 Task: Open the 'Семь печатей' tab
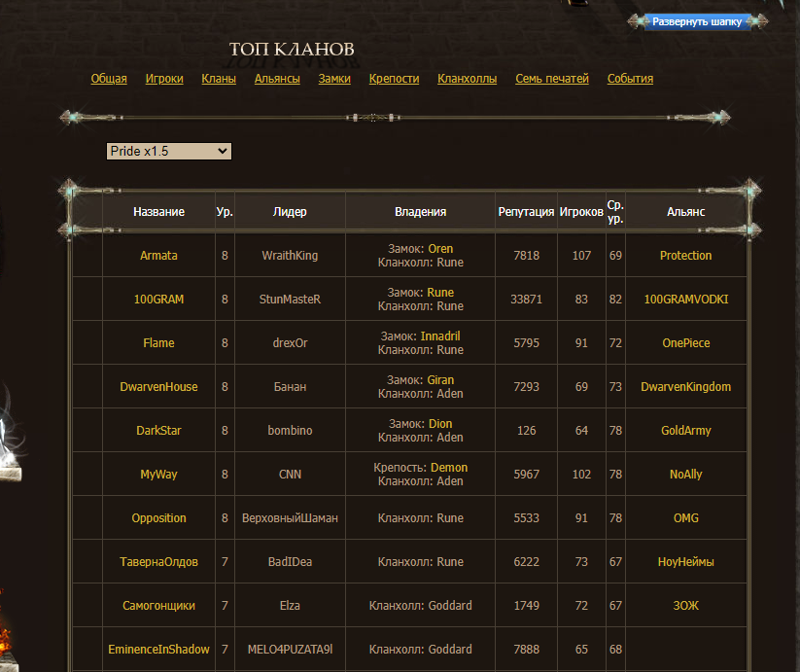[x=551, y=79]
